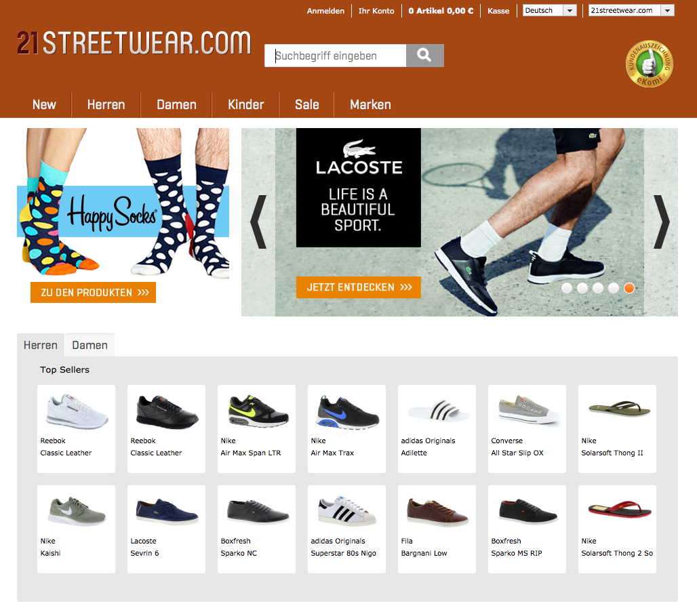Click the magnifier search button
The image size is (697, 616).
(x=424, y=56)
